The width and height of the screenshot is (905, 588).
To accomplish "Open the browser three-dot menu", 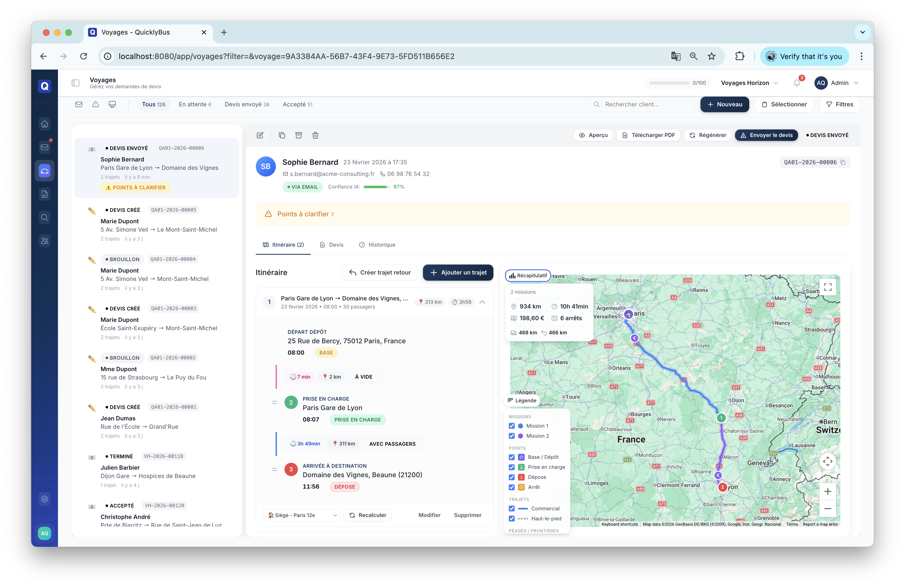I will 861,56.
